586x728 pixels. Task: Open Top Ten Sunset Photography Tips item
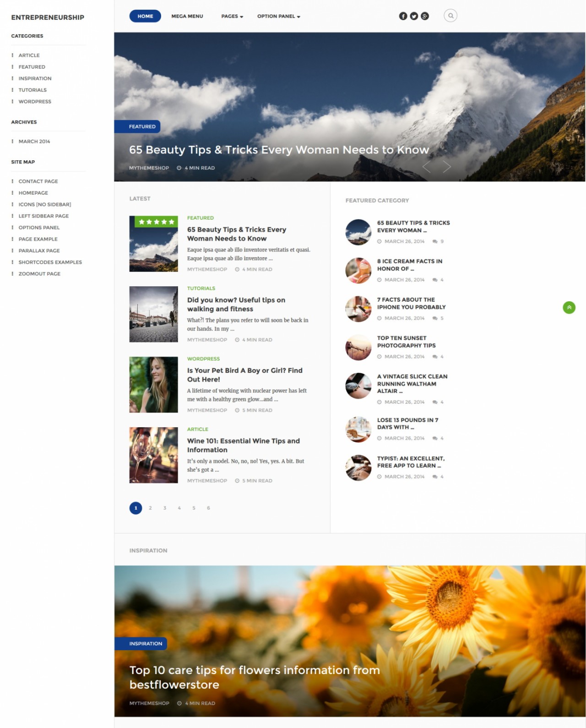407,342
